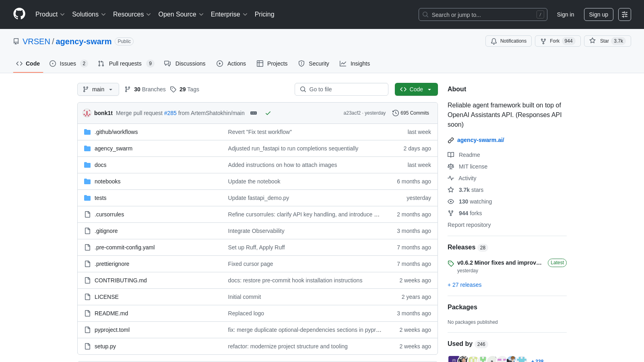644x362 pixels.
Task: Expand the Enterprise menu
Action: click(x=229, y=14)
